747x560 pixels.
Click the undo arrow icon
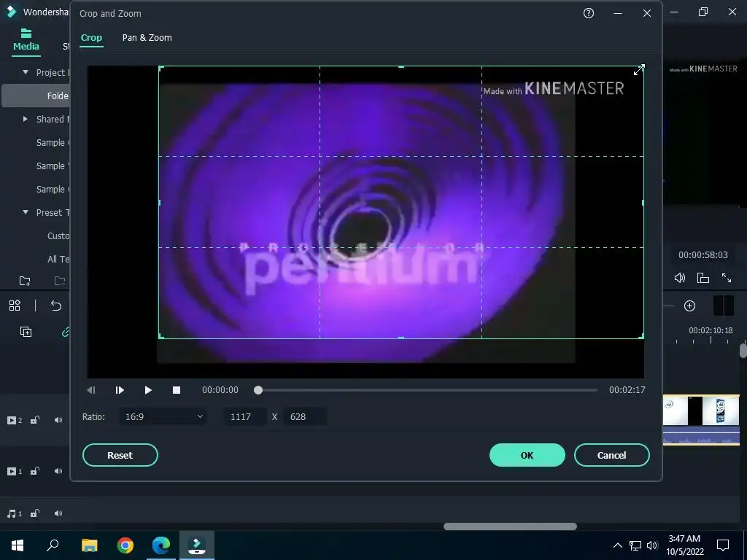click(x=56, y=306)
